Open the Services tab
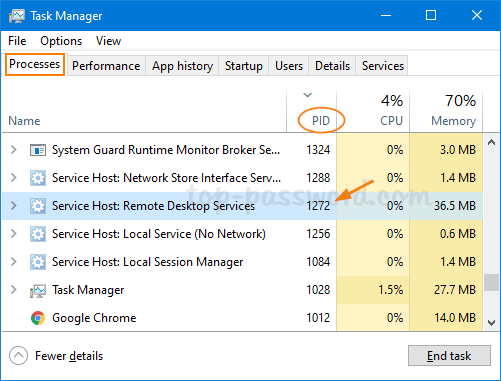 click(383, 66)
